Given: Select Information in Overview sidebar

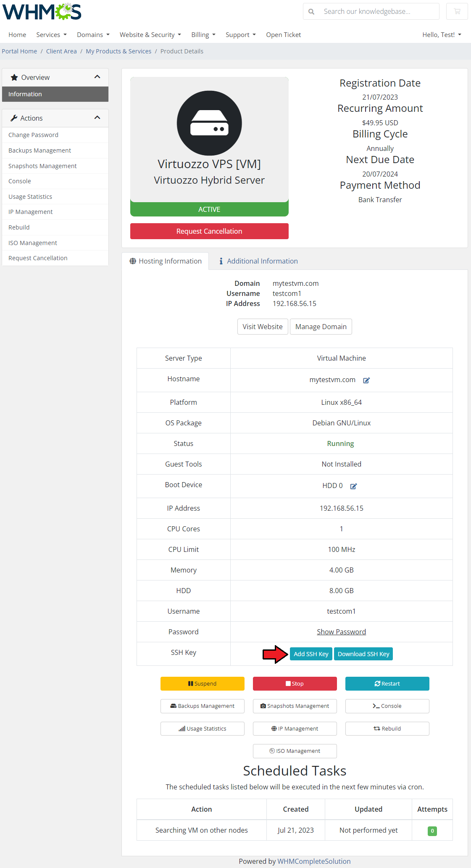Looking at the screenshot, I should pyautogui.click(x=55, y=94).
